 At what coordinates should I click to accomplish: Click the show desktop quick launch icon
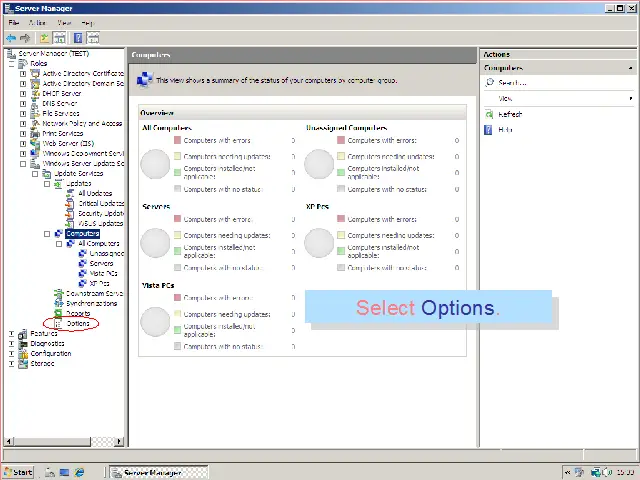coord(64,472)
